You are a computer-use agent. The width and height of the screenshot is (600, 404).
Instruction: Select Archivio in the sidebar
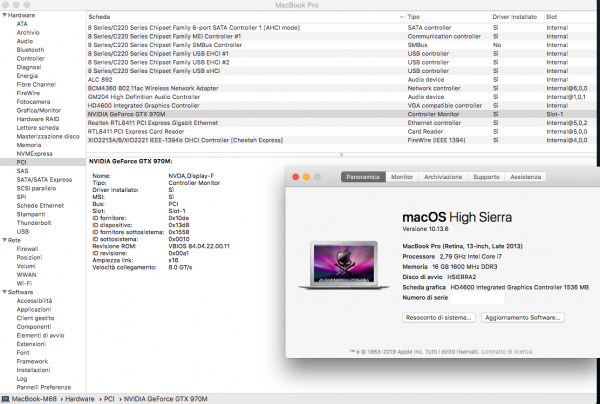coord(28,33)
